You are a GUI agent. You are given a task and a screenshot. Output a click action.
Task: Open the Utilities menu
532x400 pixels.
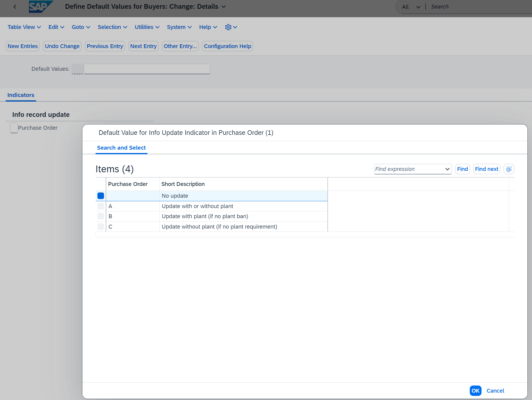coord(147,27)
